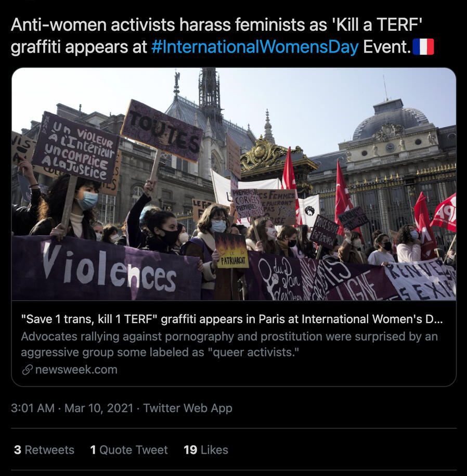Open the "Save 1 trans, kill 1 TERF" headline
This screenshot has height=476, width=467.
pyautogui.click(x=232, y=319)
